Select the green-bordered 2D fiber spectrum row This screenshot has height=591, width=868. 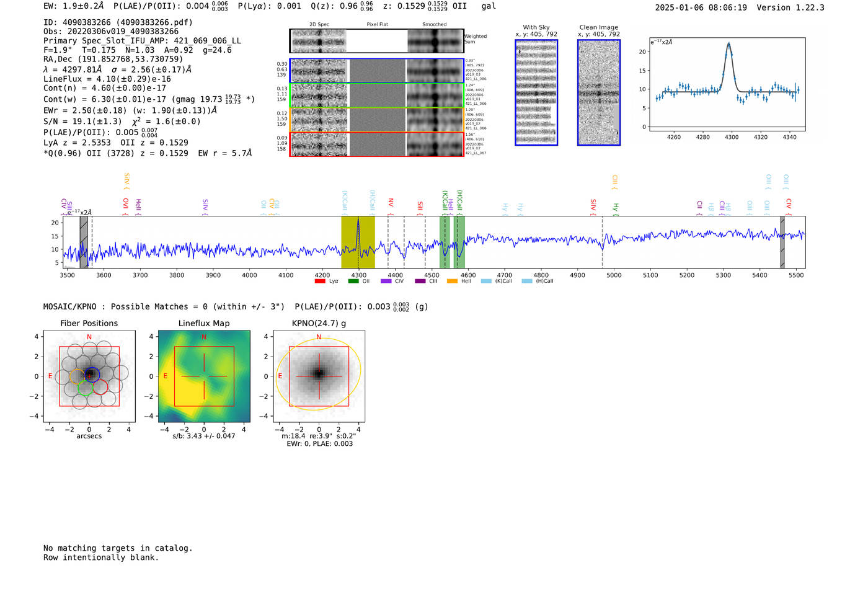coord(377,96)
